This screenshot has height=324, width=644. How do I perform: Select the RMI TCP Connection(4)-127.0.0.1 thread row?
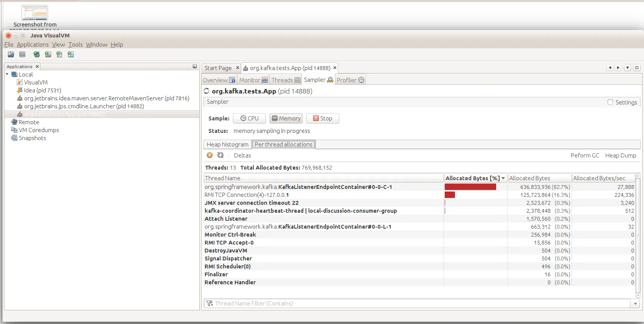(419, 195)
